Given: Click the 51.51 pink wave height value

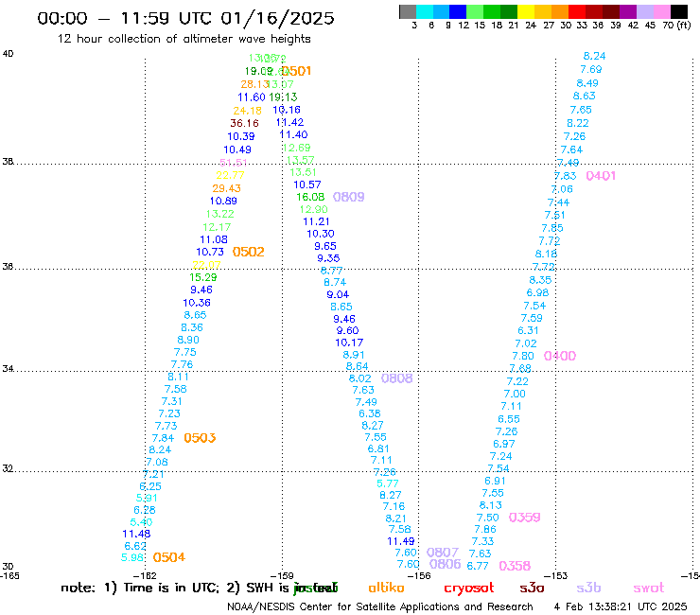Looking at the screenshot, I should [234, 163].
